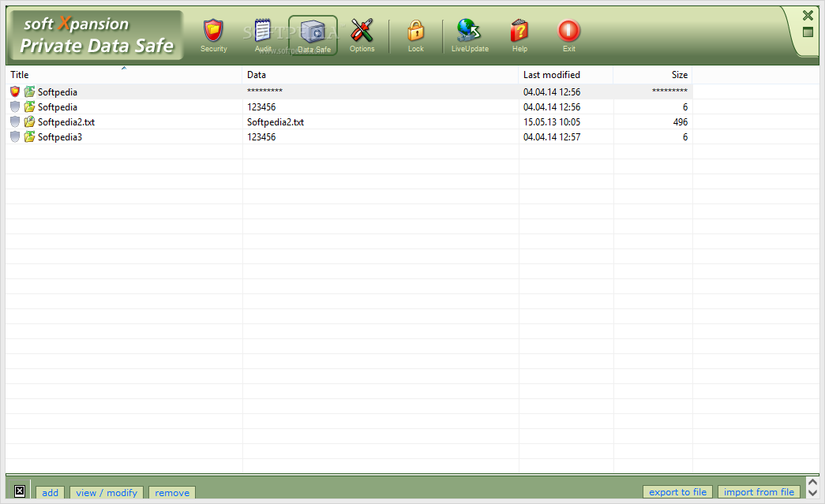Select the masked Softpedia row title
This screenshot has height=504, width=825.
(x=58, y=92)
